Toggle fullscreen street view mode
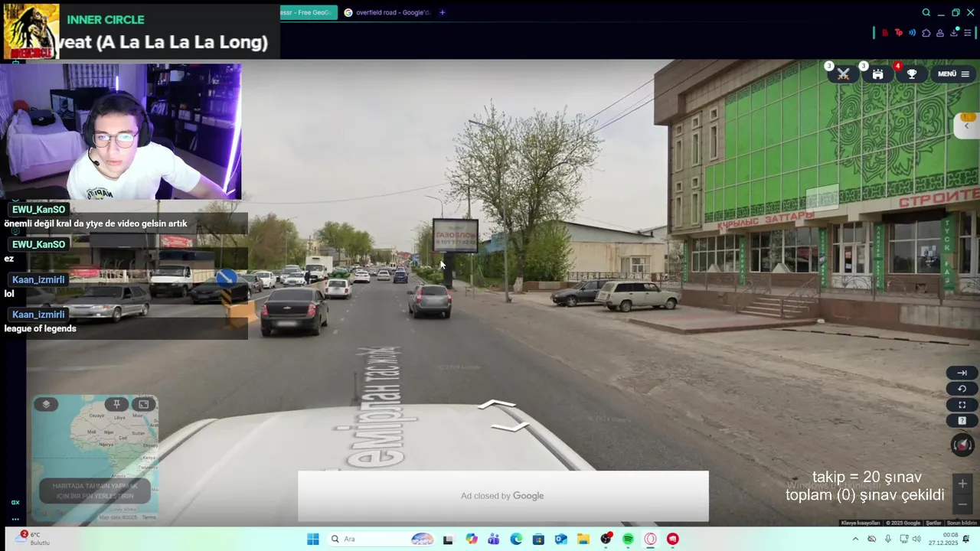 (962, 405)
